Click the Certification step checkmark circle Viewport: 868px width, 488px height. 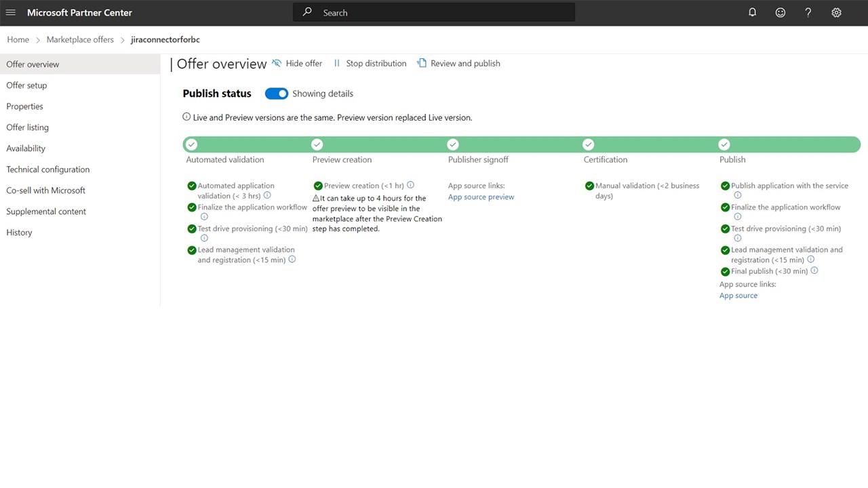[x=589, y=144]
